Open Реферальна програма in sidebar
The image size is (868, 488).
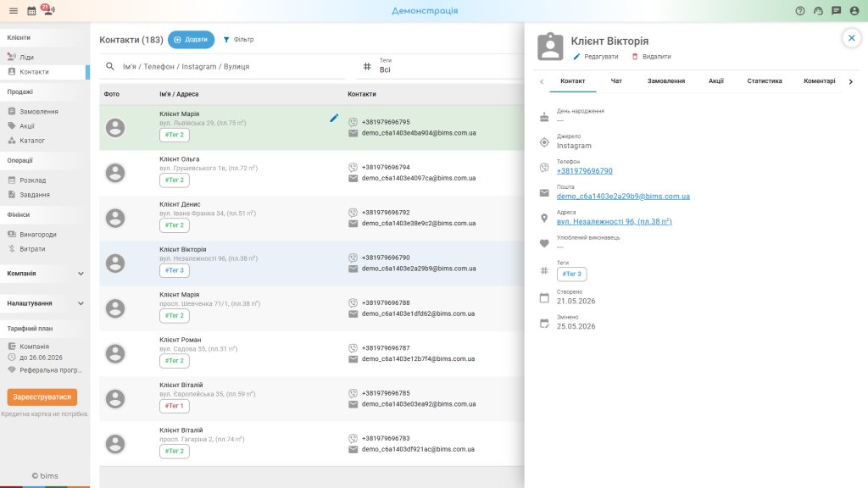tap(45, 370)
